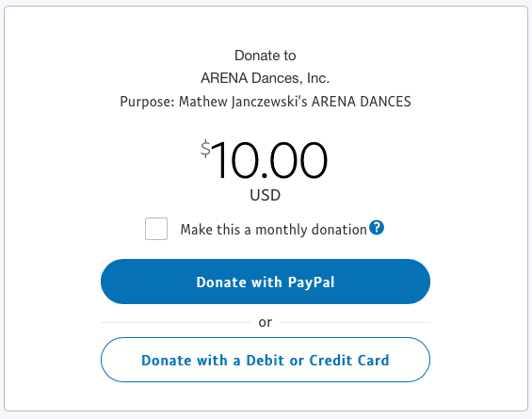532x419 pixels.
Task: Click the Donate with PayPal button
Action: (266, 282)
